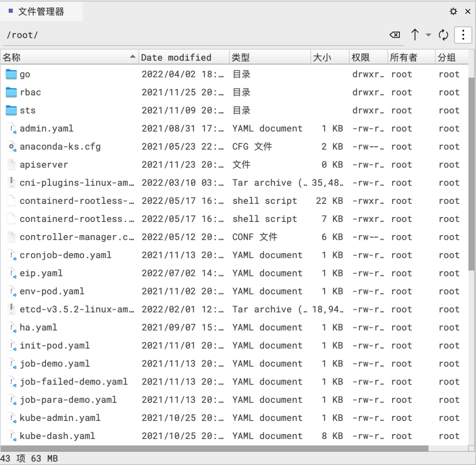Sort by the 名称 column header

click(x=69, y=57)
